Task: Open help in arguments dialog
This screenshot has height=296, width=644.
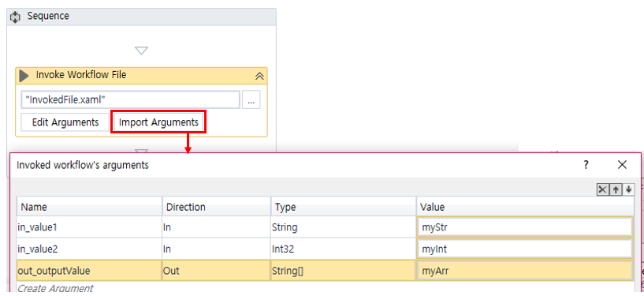Action: coord(586,165)
